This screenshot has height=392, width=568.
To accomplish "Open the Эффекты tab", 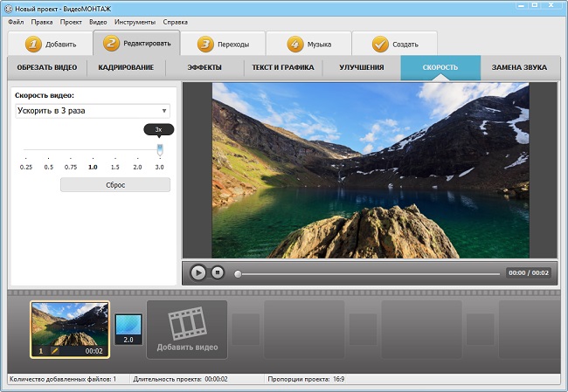I will [x=204, y=67].
